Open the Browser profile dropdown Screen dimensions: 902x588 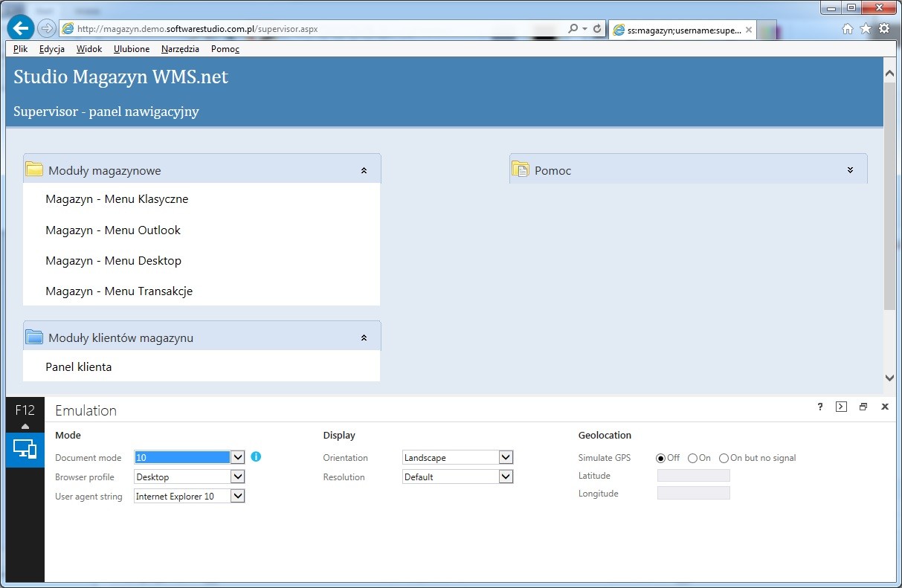click(x=237, y=476)
